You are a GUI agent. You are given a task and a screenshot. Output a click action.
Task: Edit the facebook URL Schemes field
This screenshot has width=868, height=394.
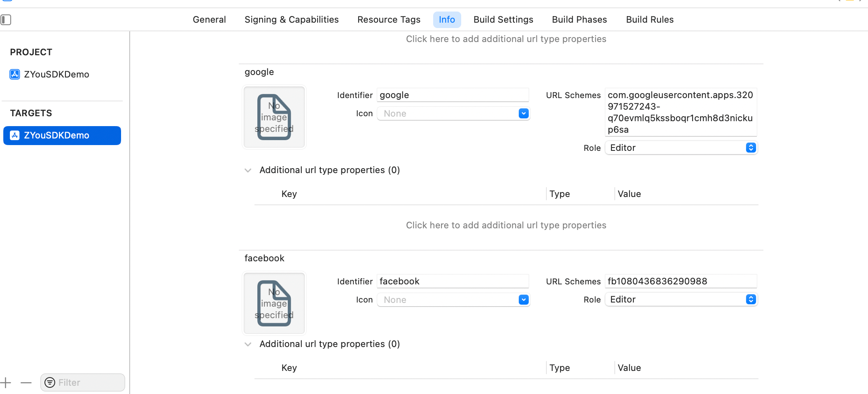click(680, 281)
